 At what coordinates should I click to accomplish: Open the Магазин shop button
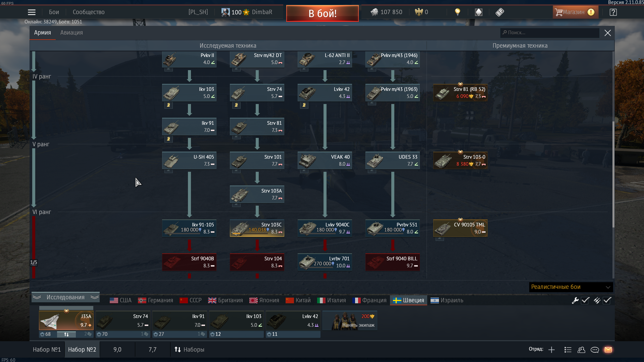(x=575, y=12)
